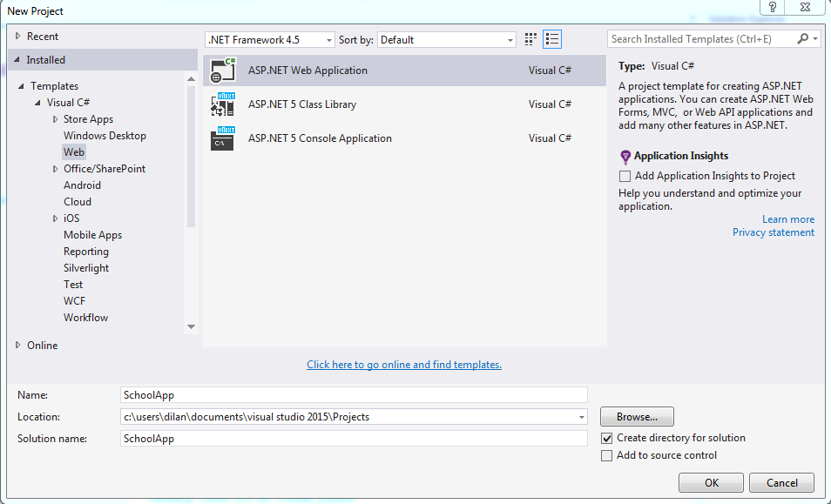Click the template tree scroll down arrow
The height and width of the screenshot is (504, 831).
point(192,326)
